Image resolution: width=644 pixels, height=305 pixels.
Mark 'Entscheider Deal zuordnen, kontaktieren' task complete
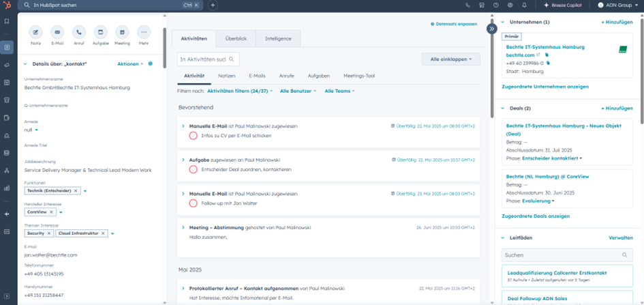click(x=193, y=169)
